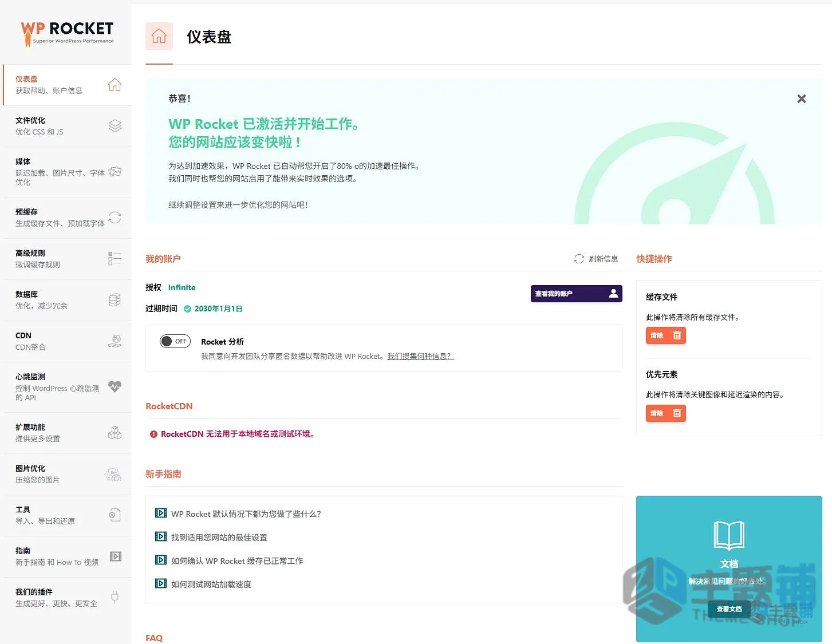Click the heartbeat icon for 心跳监测
832x644 pixels.
[115, 387]
